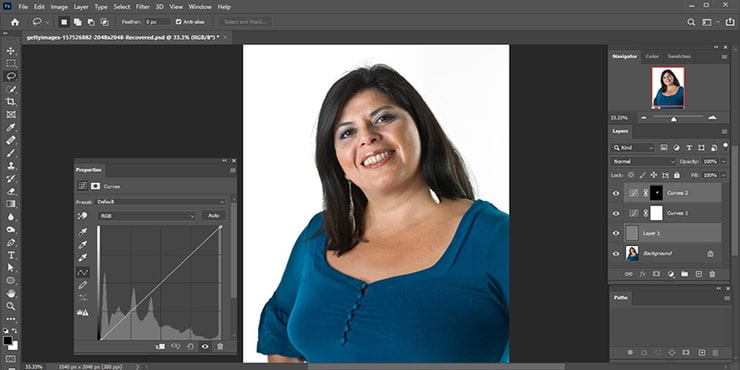Screen dimensions: 740x370
Task: Select the Brush tool
Action: tap(11, 153)
